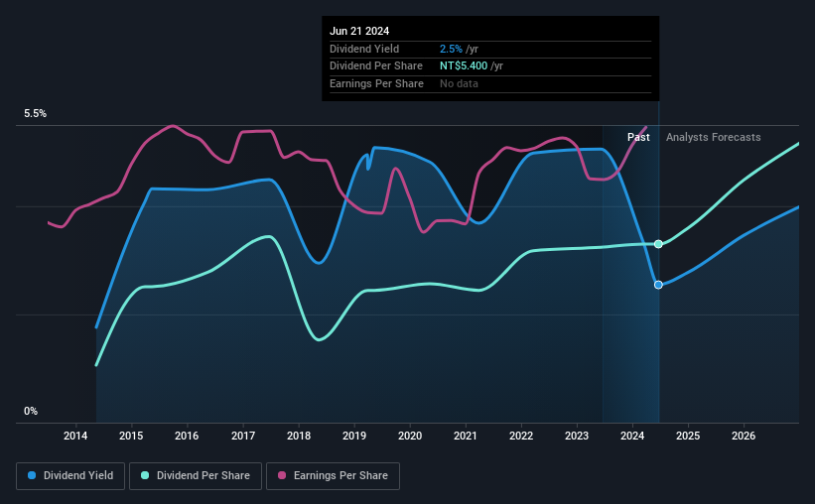Click the 2020 x-axis label
815x504 pixels.
click(410, 436)
